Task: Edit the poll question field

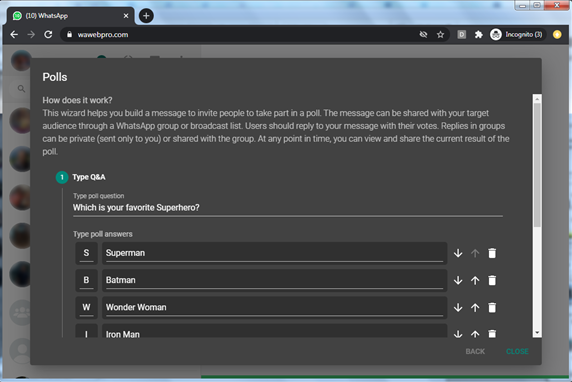Action: click(287, 208)
